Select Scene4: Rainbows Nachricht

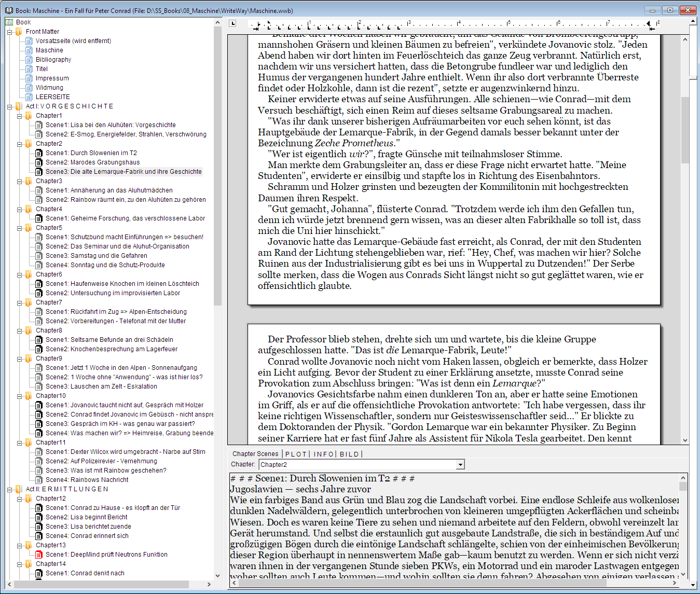click(87, 480)
